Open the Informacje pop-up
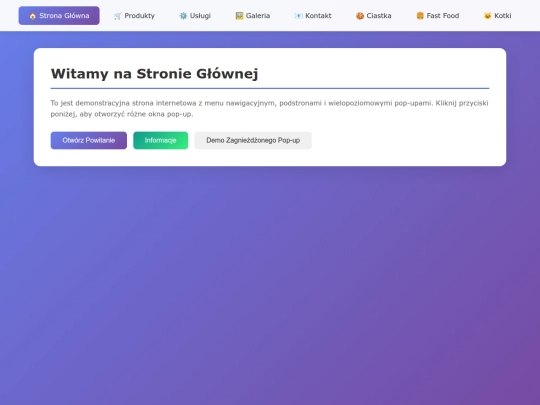Image resolution: width=540 pixels, height=405 pixels. point(160,140)
